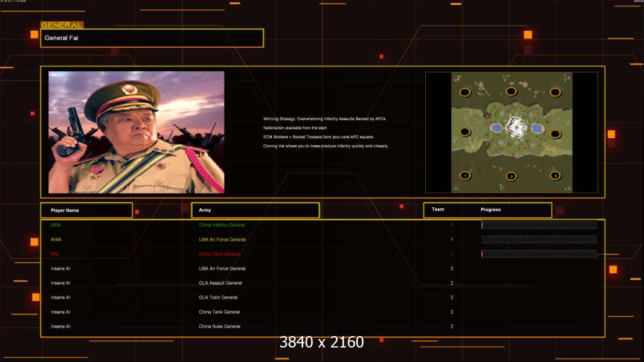Click the top-left empty start position on the map
Screen dimensions: 644x362
coord(465,92)
